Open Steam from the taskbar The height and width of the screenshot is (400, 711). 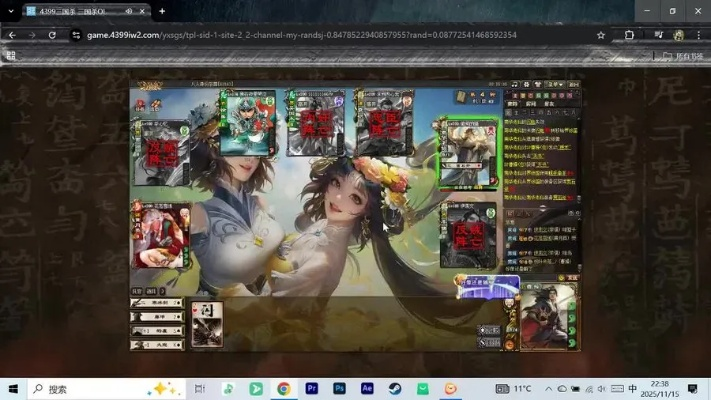click(395, 389)
